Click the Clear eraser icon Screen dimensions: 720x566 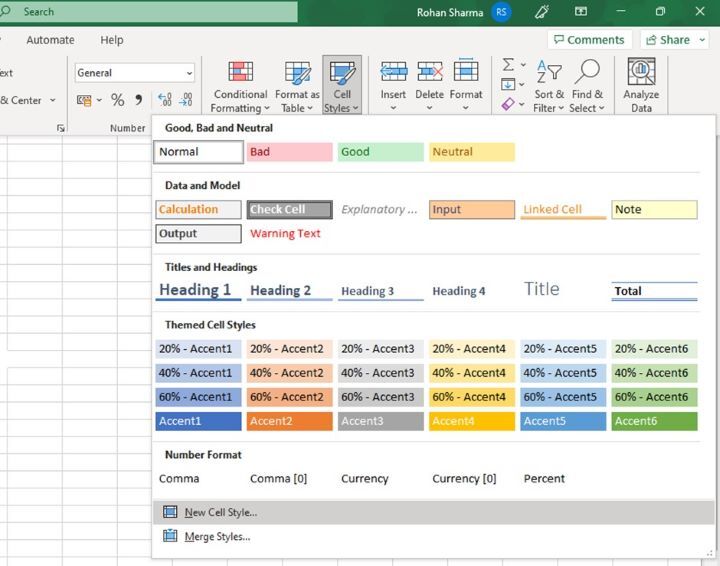[x=508, y=104]
